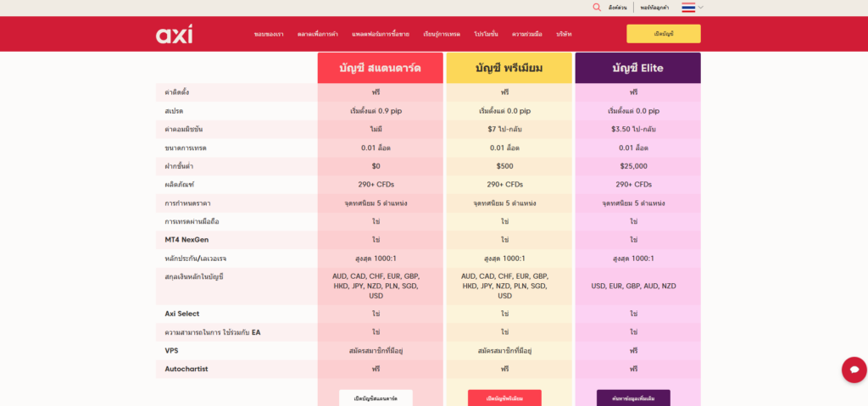Open the พอร์ทัลลูกค้า client portal link
The width and height of the screenshot is (868, 406).
(654, 8)
